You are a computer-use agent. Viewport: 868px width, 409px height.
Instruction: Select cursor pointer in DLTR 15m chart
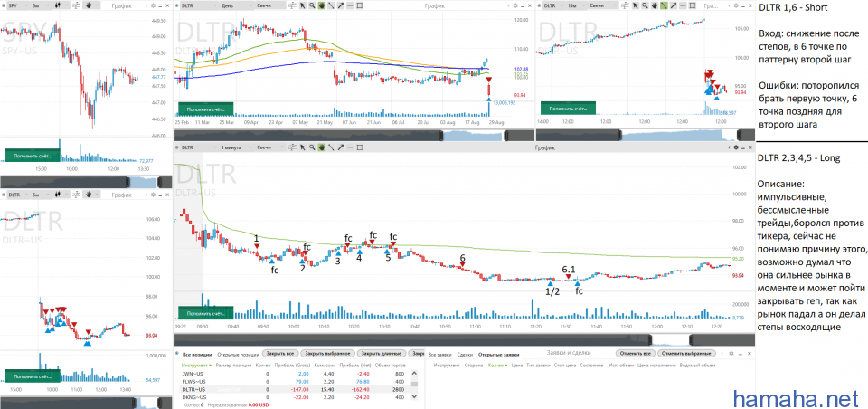coord(636,5)
